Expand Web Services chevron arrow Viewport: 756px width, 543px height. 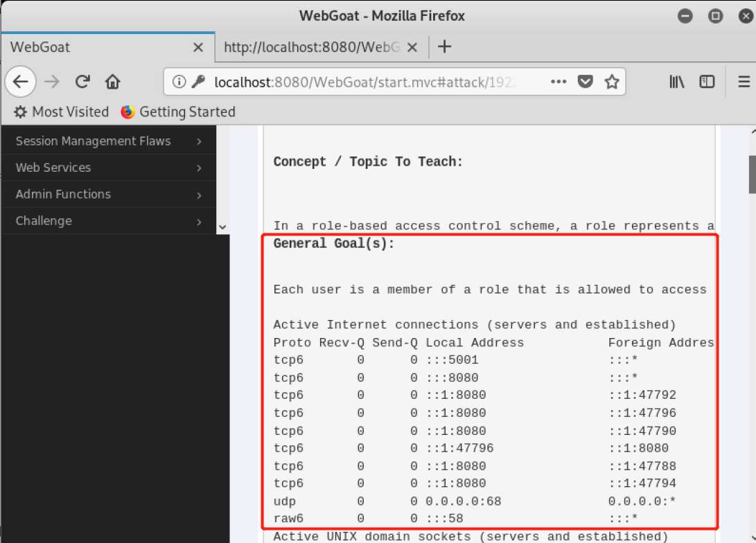[199, 168]
